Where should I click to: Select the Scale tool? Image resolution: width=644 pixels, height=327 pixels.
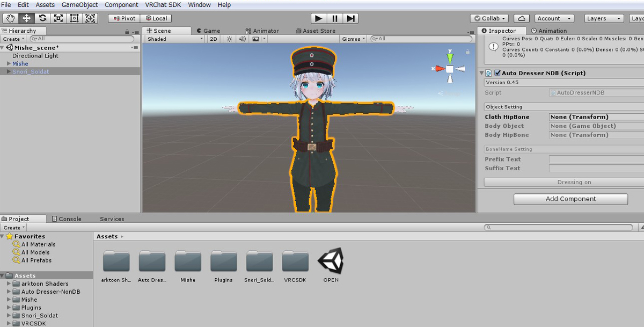tap(58, 18)
